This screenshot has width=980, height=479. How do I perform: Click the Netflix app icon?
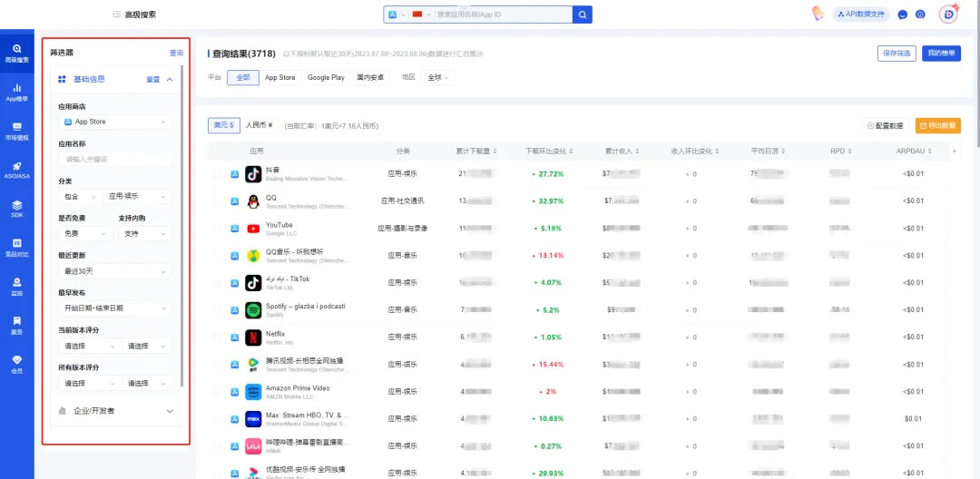tap(253, 337)
